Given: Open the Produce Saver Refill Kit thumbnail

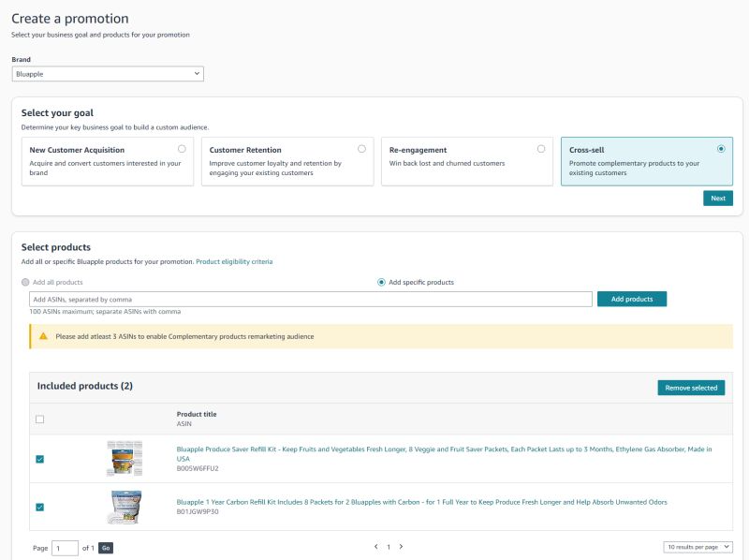Looking at the screenshot, I should [x=125, y=459].
